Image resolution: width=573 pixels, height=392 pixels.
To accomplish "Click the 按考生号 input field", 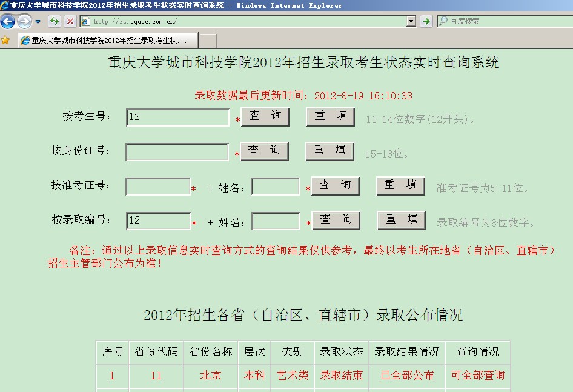I will tap(177, 118).
